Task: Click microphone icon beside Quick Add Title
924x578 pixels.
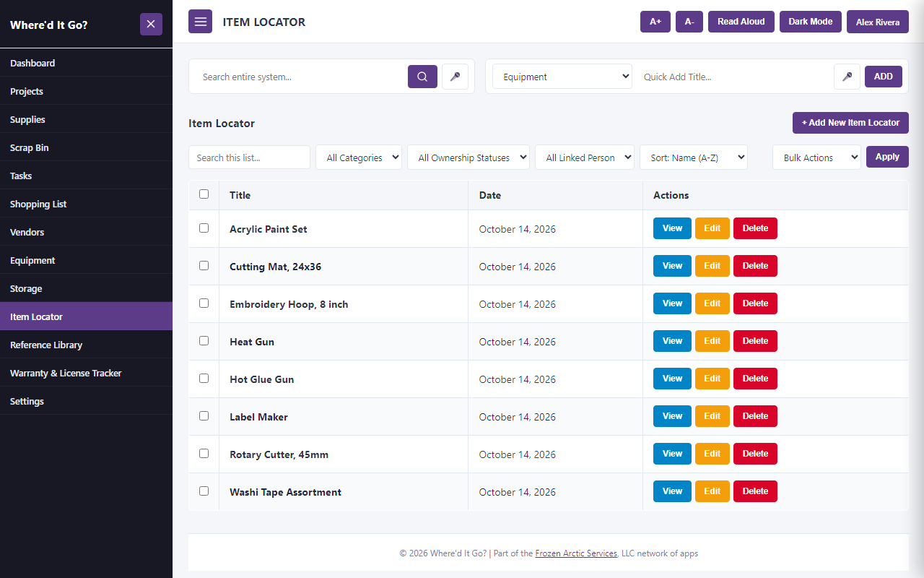Action: tap(847, 77)
